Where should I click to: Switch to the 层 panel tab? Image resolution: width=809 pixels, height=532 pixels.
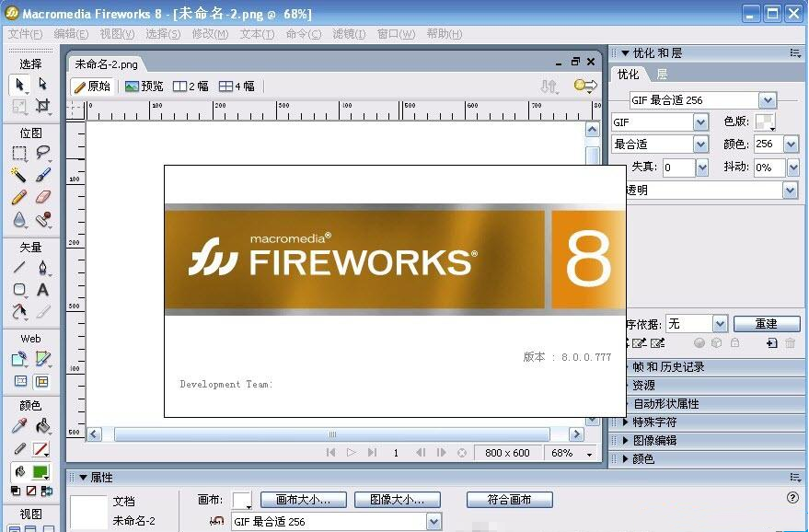(x=662, y=75)
